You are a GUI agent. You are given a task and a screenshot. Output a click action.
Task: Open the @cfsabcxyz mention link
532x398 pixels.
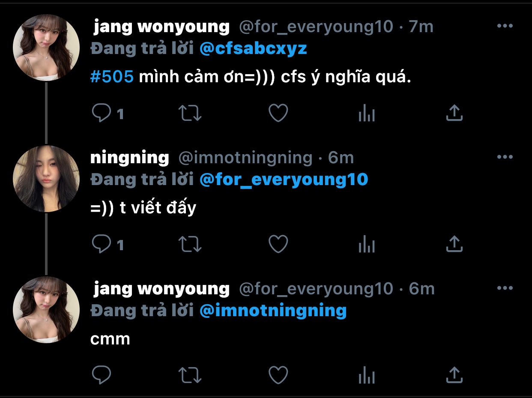[x=254, y=48]
